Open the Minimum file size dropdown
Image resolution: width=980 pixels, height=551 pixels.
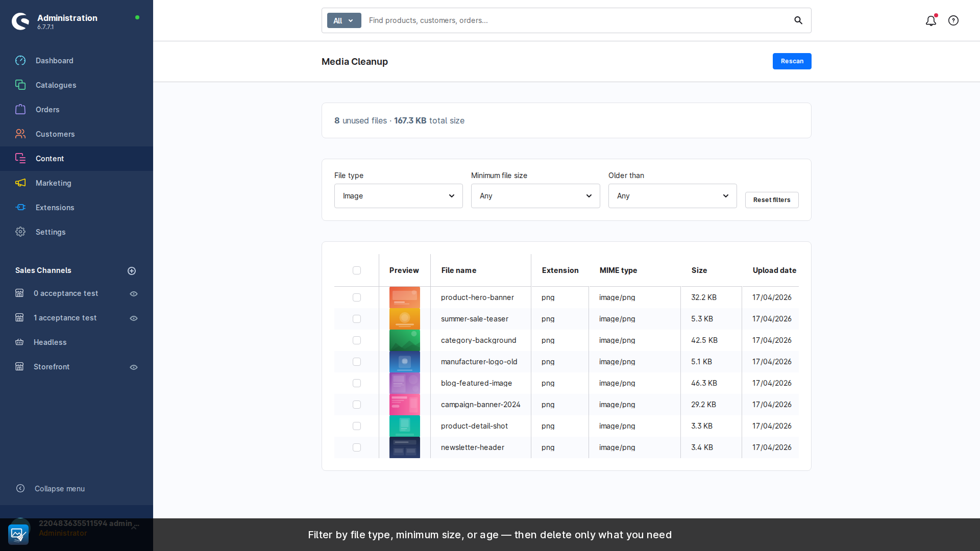(x=535, y=196)
